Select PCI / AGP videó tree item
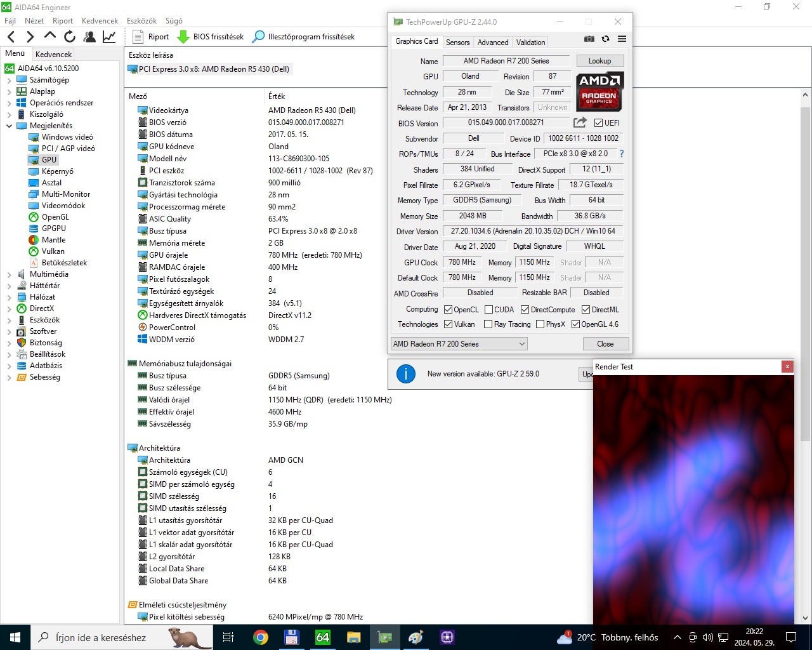Screen dimensions: 812x650 (68, 149)
